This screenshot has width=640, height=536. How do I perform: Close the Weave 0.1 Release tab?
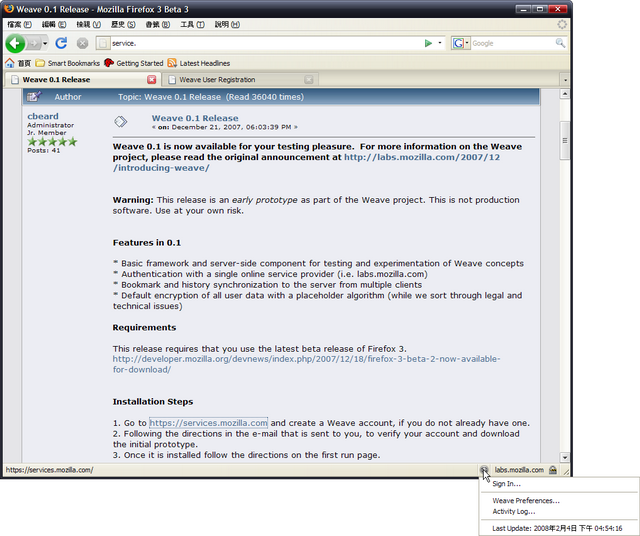152,80
